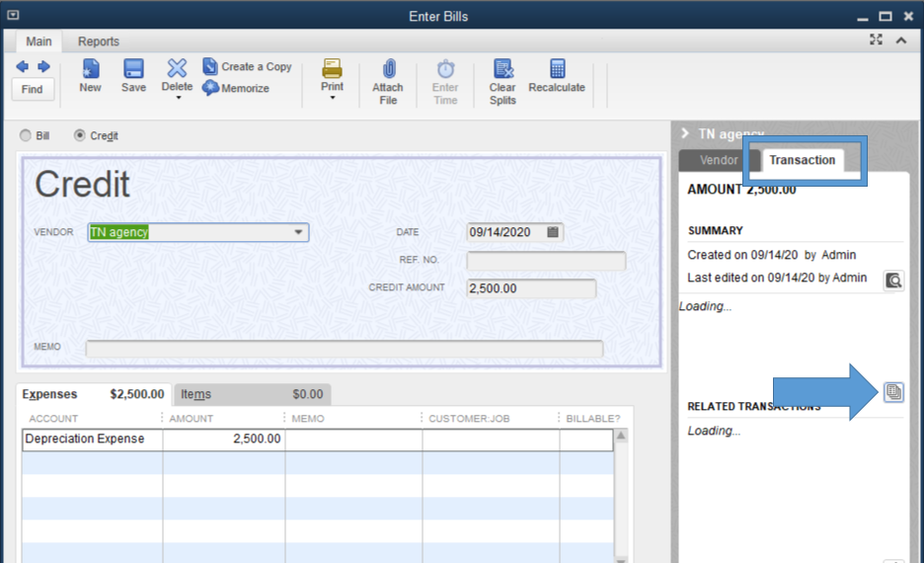Switch to the Expenses tab

click(94, 394)
